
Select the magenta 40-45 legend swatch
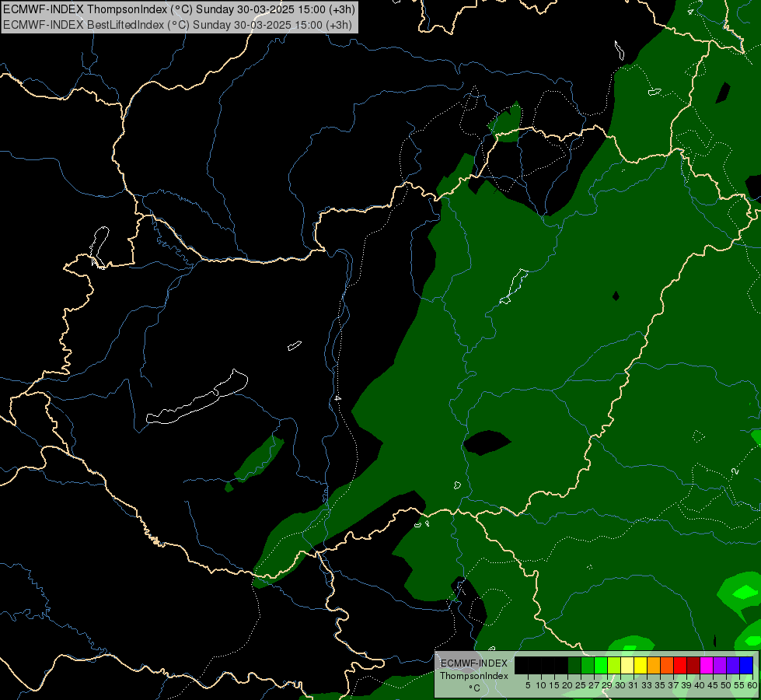(x=707, y=665)
